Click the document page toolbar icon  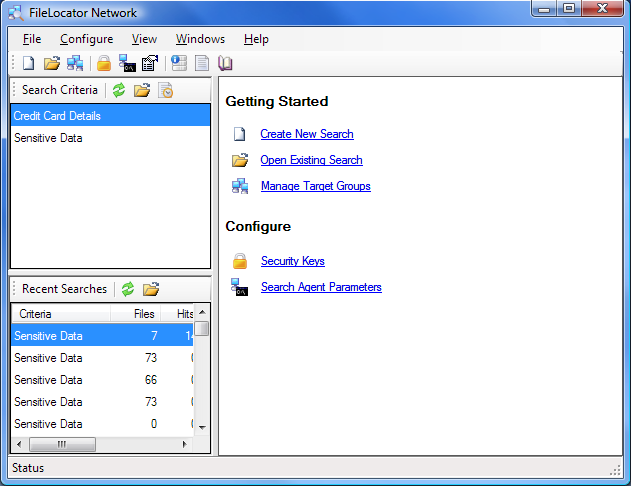coord(202,64)
